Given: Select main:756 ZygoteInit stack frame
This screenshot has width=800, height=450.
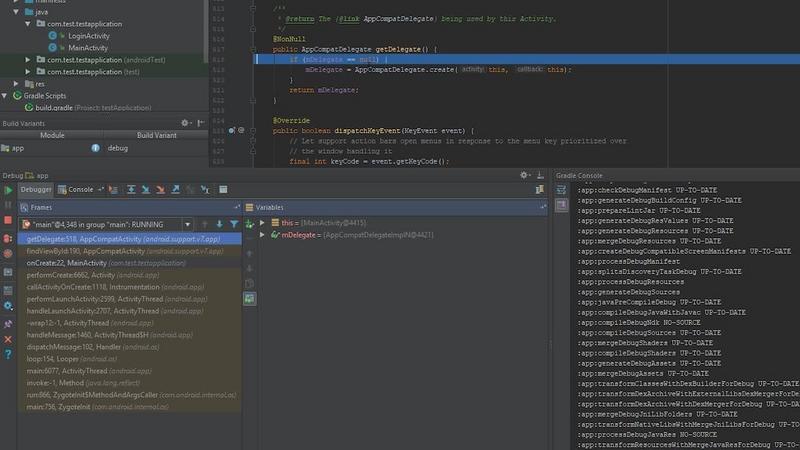Looking at the screenshot, I should tap(130, 407).
